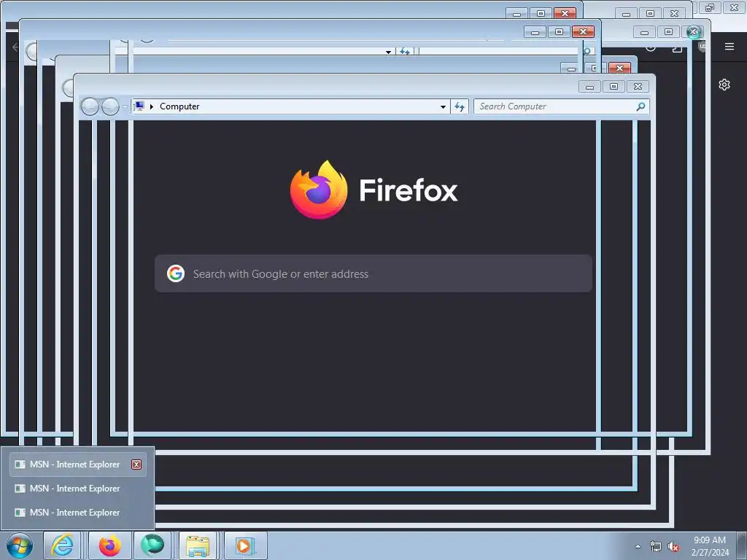This screenshot has width=747, height=560.
Task: Select the middle MSN - Internet Explorer entry
Action: (x=77, y=489)
